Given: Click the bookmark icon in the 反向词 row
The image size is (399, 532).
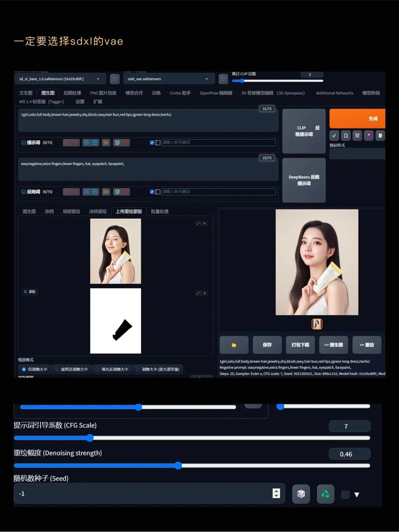Looking at the screenshot, I should coord(95,192).
